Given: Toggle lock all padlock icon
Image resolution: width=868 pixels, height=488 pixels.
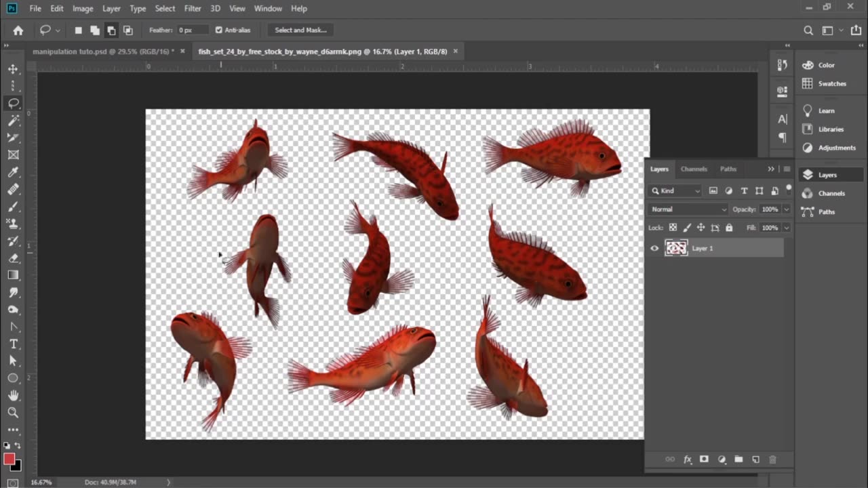Looking at the screenshot, I should click(x=729, y=228).
